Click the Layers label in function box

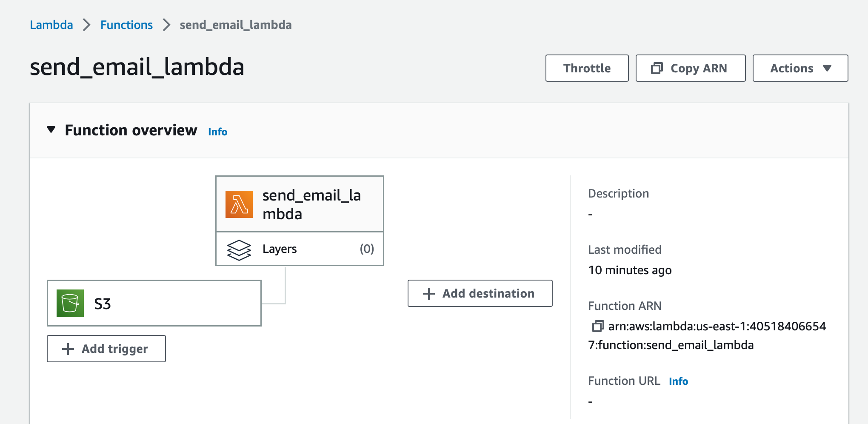click(280, 249)
